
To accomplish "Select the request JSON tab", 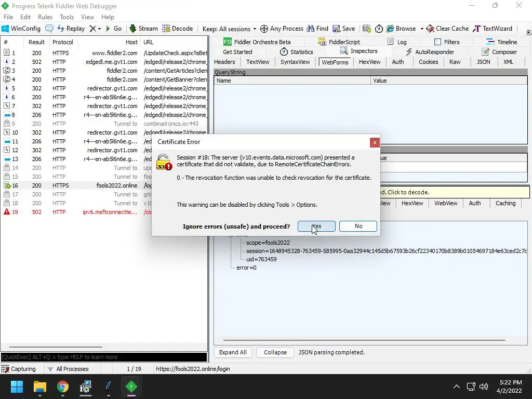I will pos(483,62).
